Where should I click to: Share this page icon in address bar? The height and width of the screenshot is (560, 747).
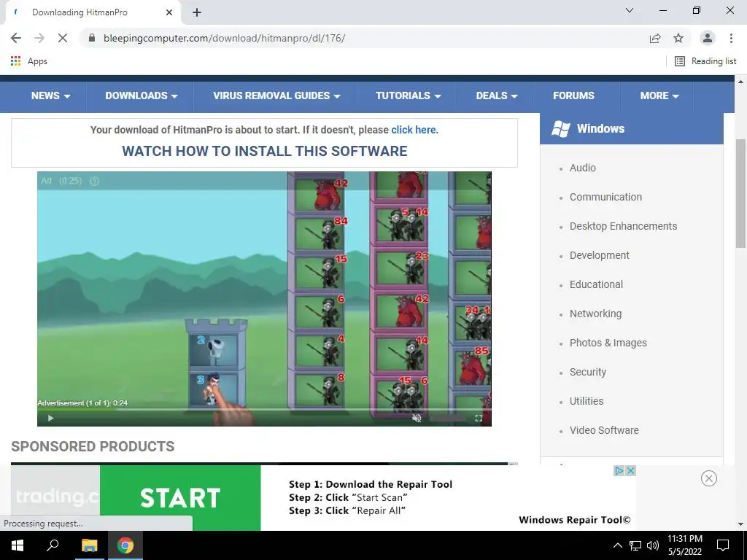tap(655, 38)
